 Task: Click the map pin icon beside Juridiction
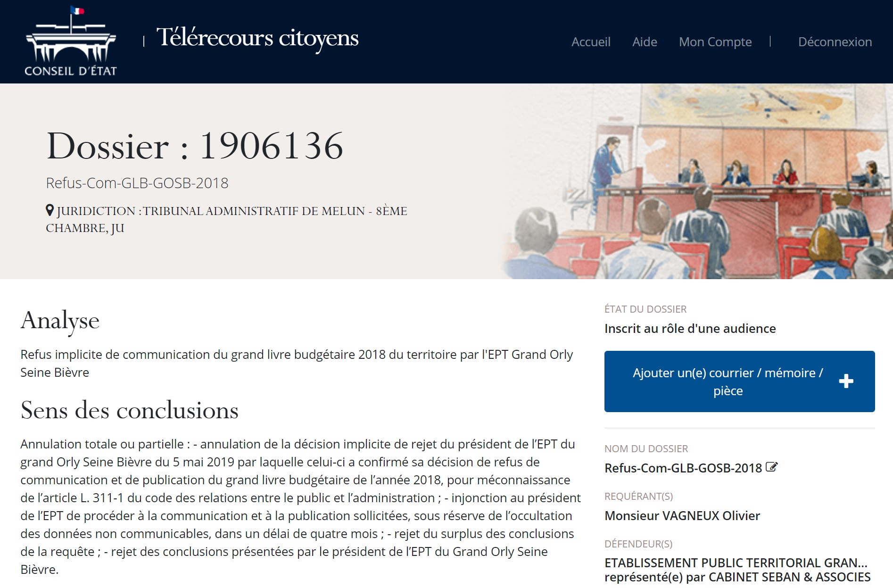coord(50,210)
